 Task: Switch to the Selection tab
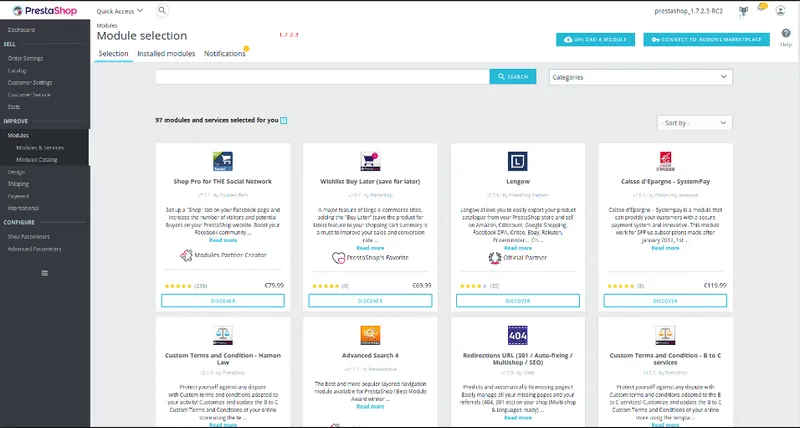[113, 54]
